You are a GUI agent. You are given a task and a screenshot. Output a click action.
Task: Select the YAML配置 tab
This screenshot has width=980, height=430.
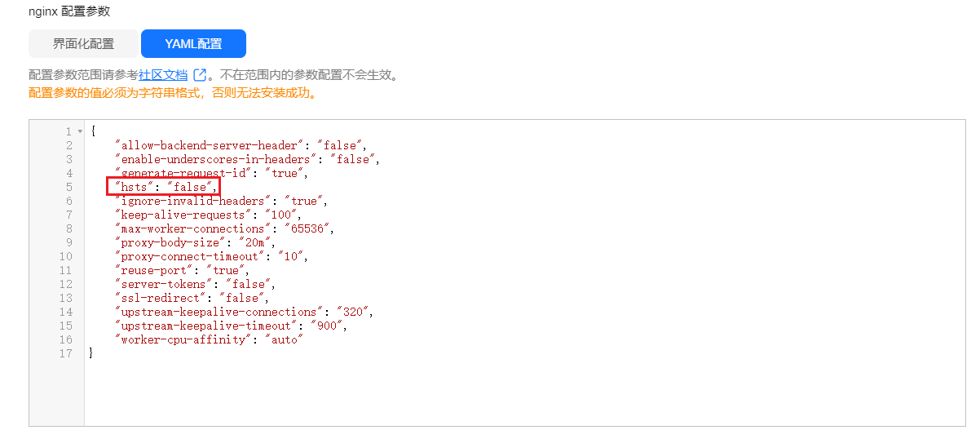(x=193, y=44)
